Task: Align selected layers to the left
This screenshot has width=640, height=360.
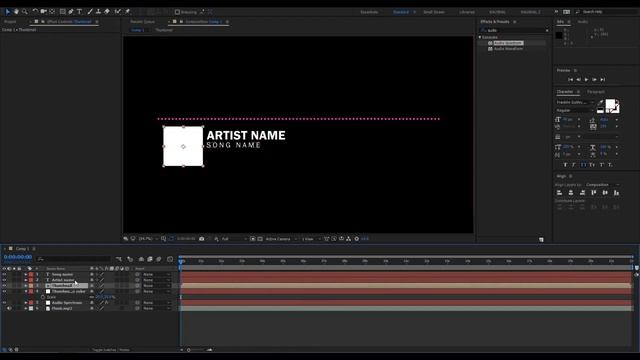Action: tap(560, 193)
